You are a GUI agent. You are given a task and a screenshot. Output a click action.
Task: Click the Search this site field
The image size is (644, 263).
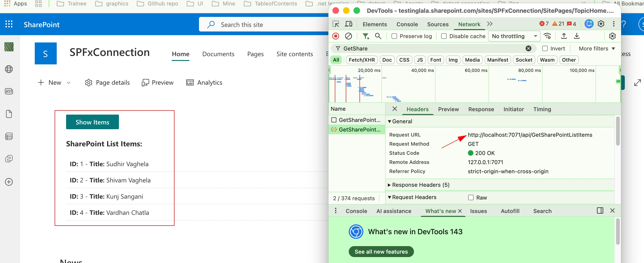[x=263, y=24]
